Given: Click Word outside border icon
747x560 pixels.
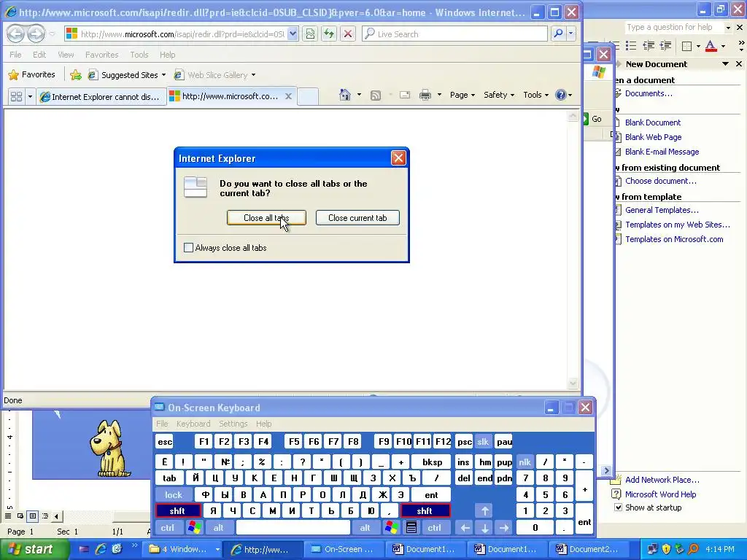Looking at the screenshot, I should pyautogui.click(x=686, y=46).
